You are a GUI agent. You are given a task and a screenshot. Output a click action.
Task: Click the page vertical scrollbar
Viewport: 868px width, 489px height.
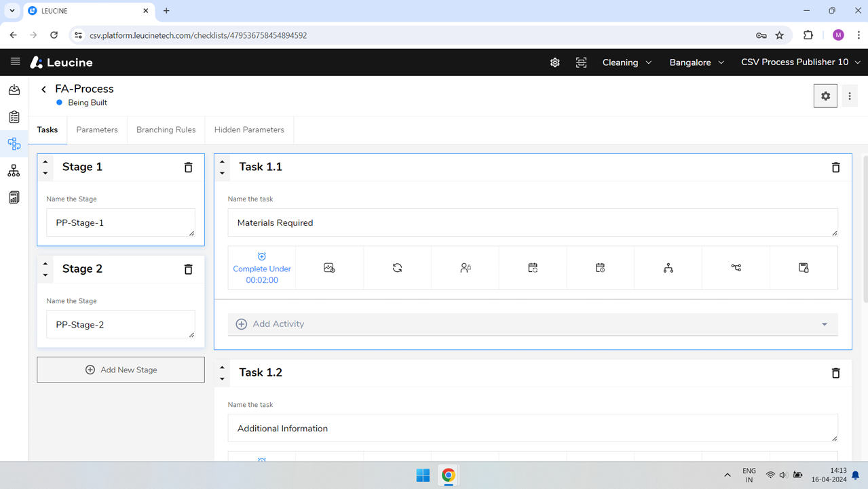tap(865, 229)
